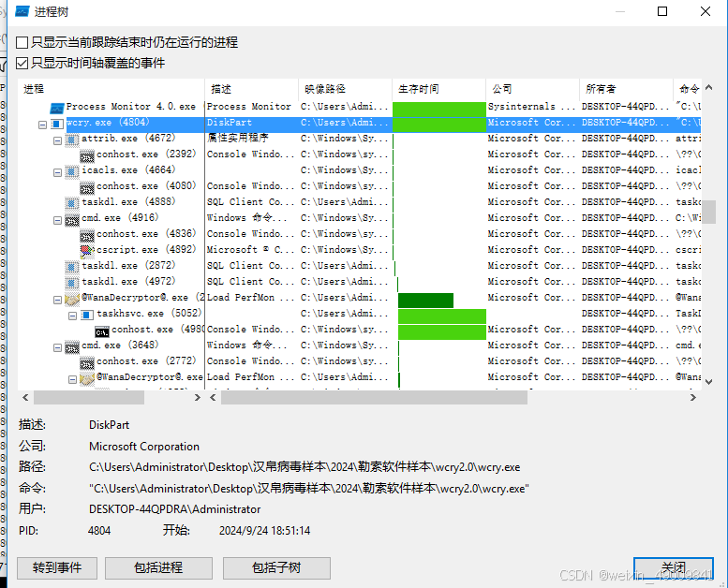The width and height of the screenshot is (728, 588).
Task: Collapse the cmd.exe (3648) node
Action: 57,347
